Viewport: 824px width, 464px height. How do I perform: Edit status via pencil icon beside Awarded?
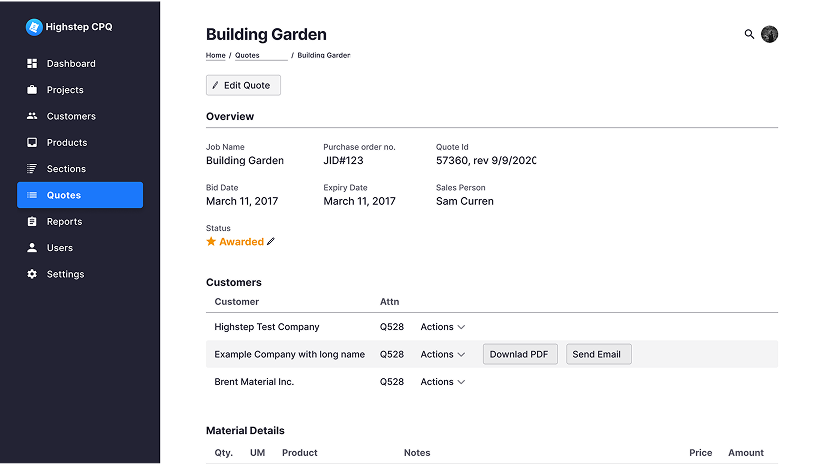(x=271, y=242)
